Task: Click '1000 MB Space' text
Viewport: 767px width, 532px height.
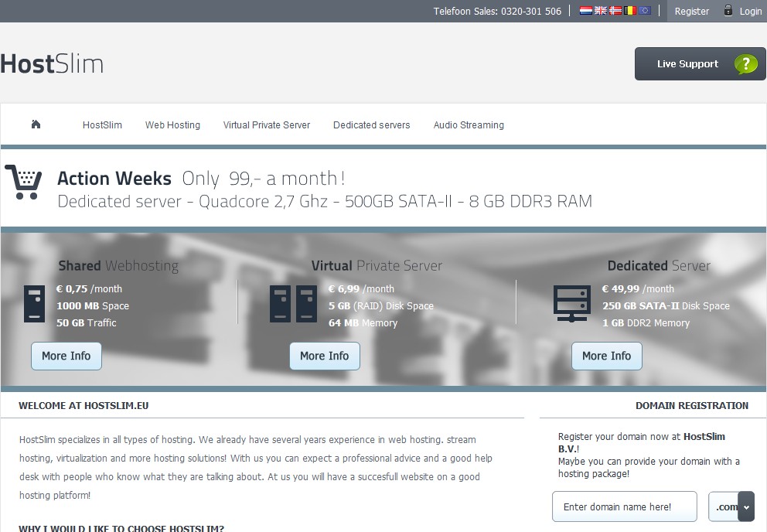Action: (x=93, y=306)
